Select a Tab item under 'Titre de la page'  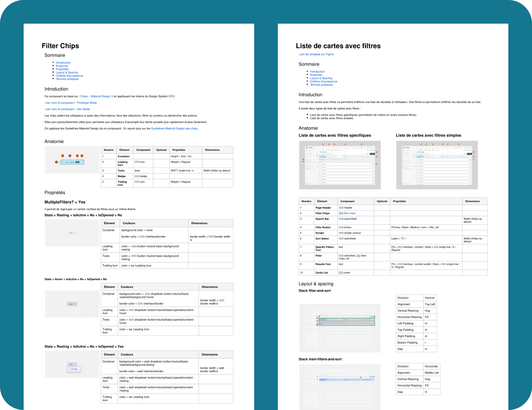pos(321,154)
